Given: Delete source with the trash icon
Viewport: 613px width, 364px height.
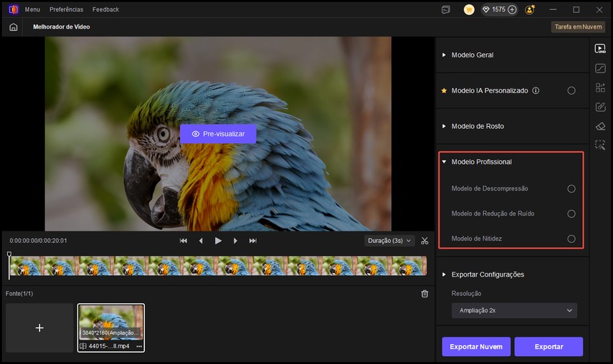Looking at the screenshot, I should point(424,294).
